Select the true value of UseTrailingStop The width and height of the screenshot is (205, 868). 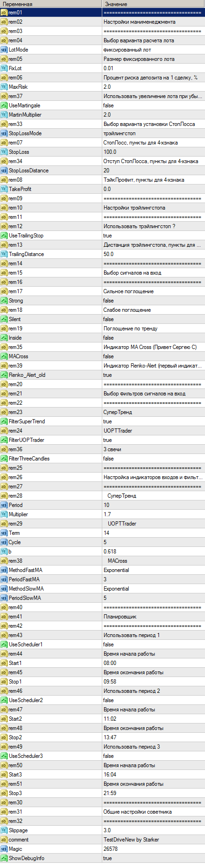pos(107,236)
